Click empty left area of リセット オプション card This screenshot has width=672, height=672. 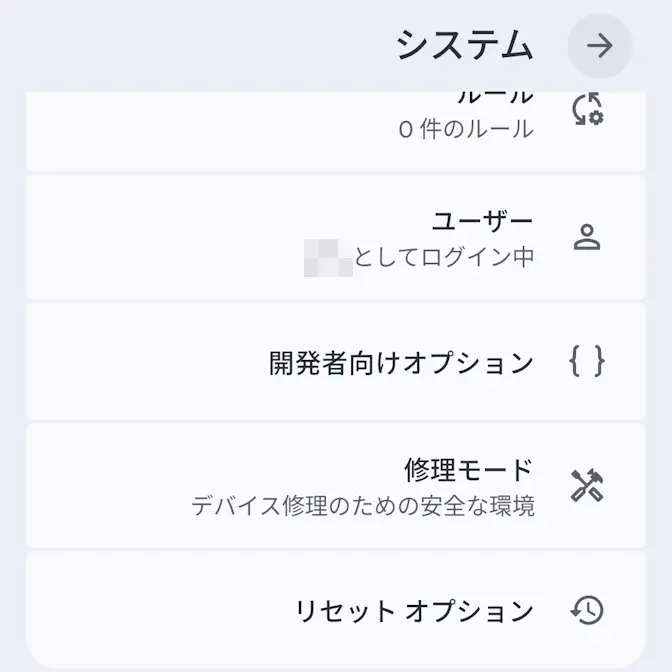(140, 611)
